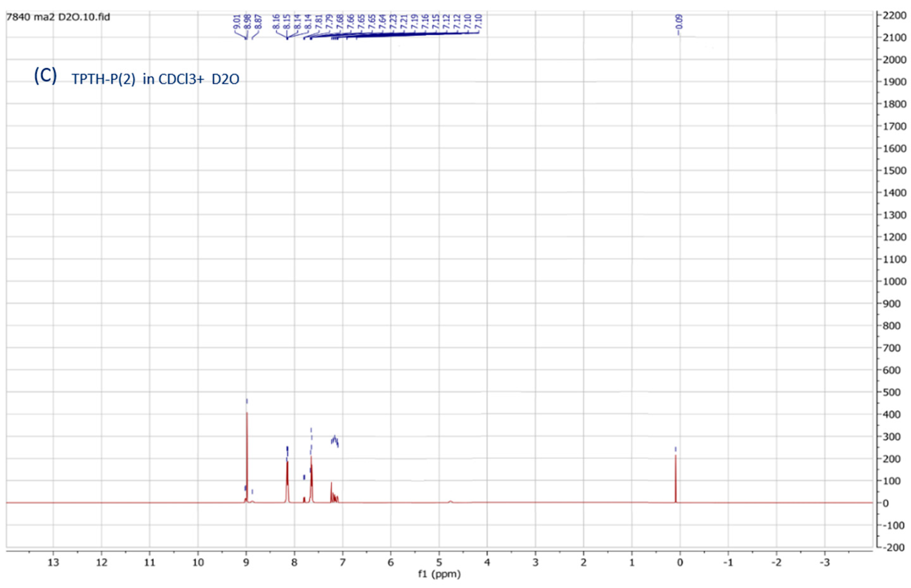Viewport: 911px width, 588px height.
Task: Click the '9' tick on the ppm axis
Action: pyautogui.click(x=246, y=563)
